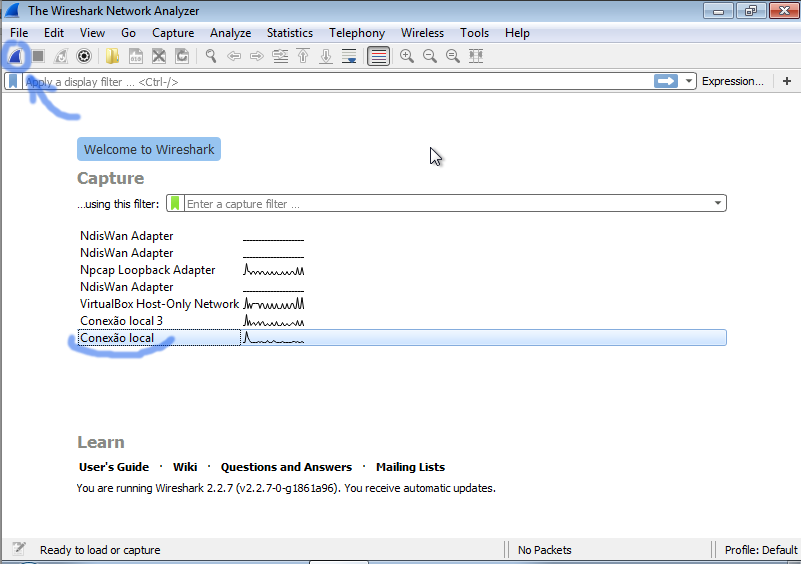Open the Wiki link
This screenshot has height=564, width=801.
click(185, 467)
